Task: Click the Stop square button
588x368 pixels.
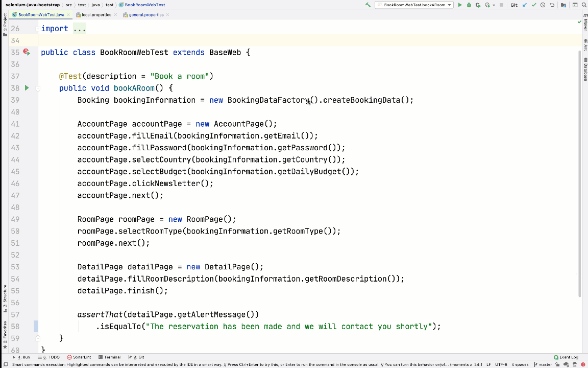Action: 501,5
